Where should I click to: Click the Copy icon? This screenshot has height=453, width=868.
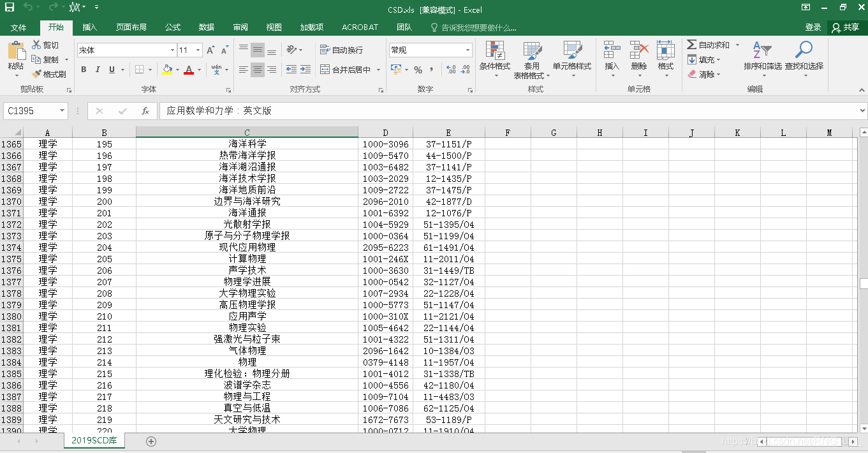point(37,59)
